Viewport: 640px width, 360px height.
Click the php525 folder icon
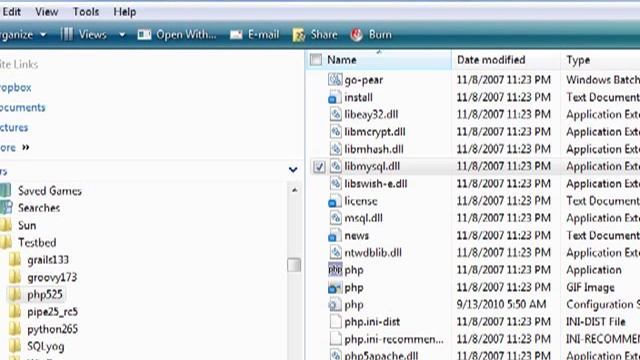(x=15, y=294)
